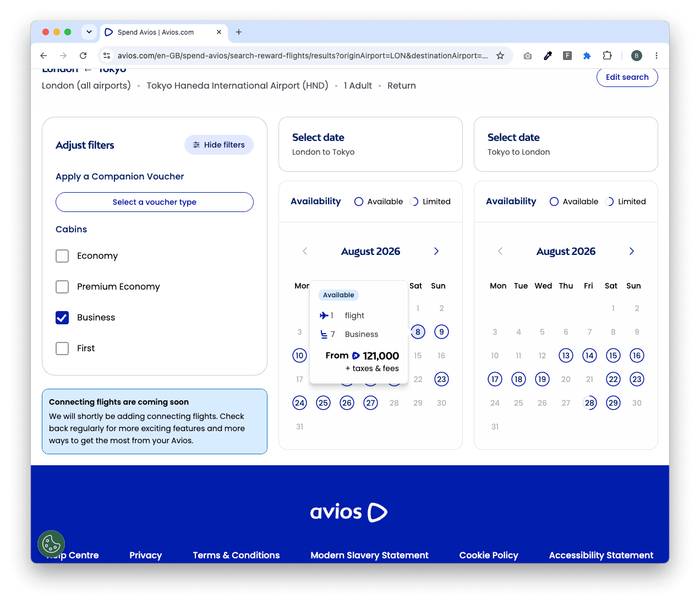Click the browser back arrow
The height and width of the screenshot is (604, 700).
point(44,56)
